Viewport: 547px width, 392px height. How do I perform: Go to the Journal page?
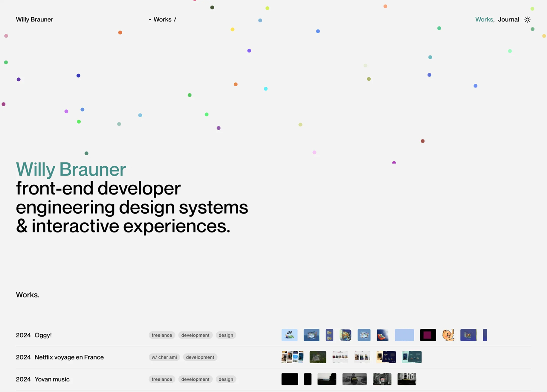(x=508, y=19)
